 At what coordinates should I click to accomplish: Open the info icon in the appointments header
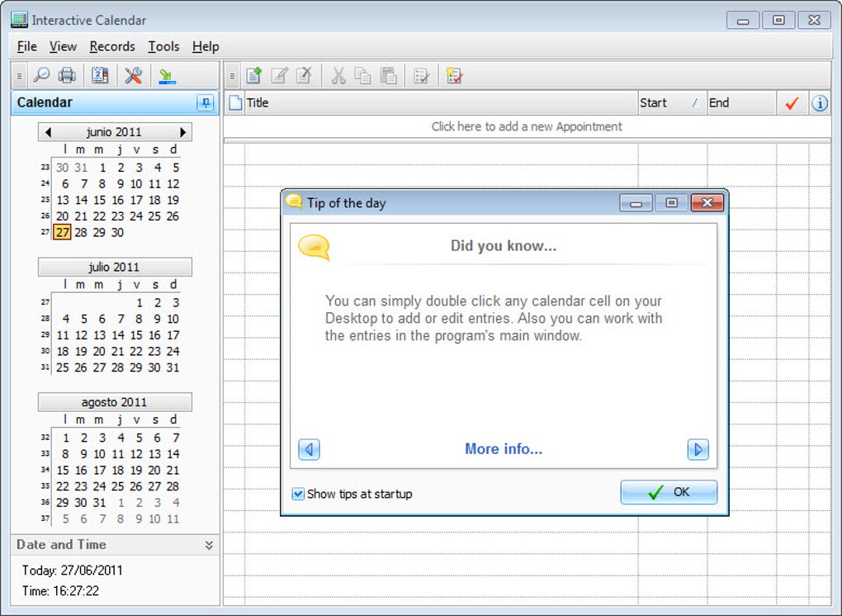[x=819, y=102]
